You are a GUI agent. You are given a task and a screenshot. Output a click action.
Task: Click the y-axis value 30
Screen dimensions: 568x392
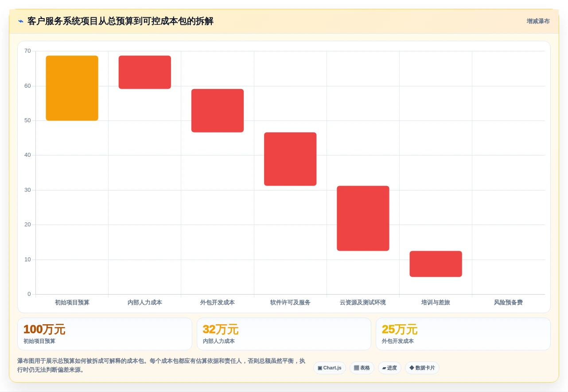tap(27, 190)
